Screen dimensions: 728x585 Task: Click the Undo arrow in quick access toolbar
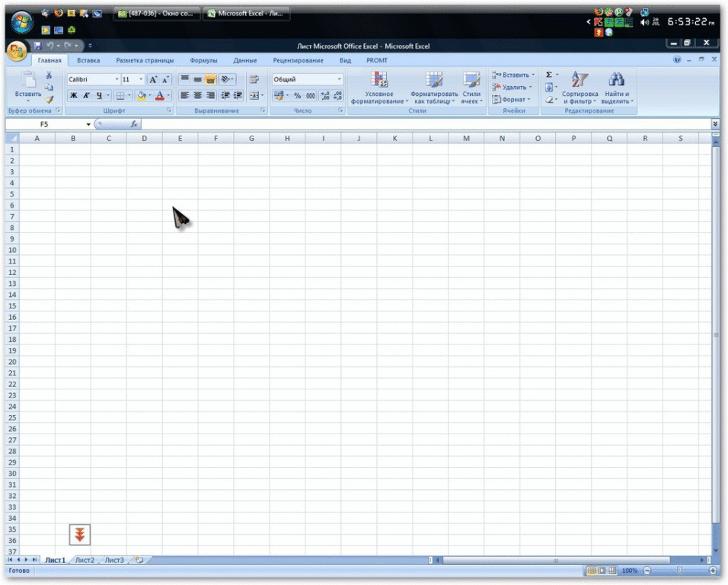49,46
